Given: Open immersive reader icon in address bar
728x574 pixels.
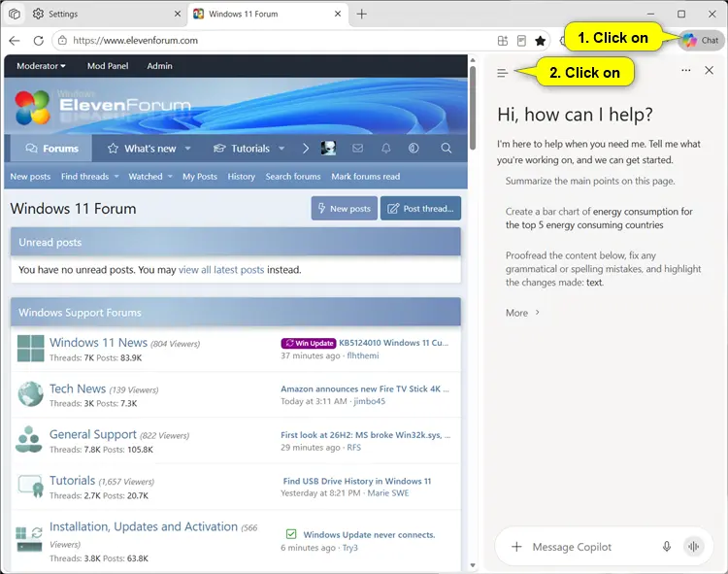Looking at the screenshot, I should coord(521,41).
